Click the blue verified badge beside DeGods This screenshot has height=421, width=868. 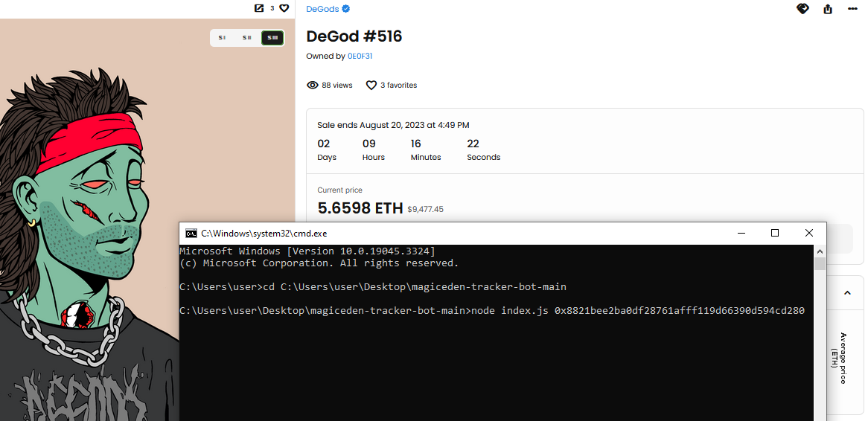click(346, 9)
